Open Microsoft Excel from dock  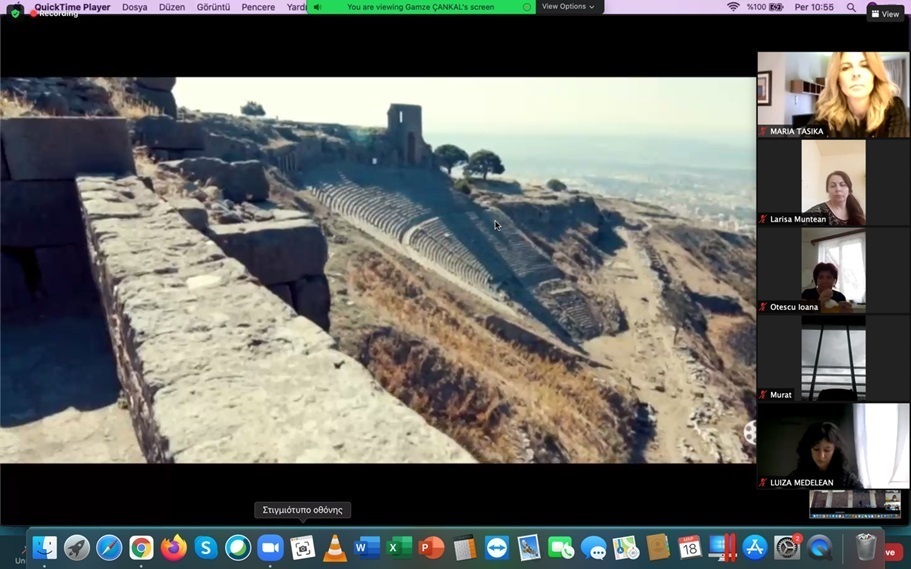click(x=399, y=547)
